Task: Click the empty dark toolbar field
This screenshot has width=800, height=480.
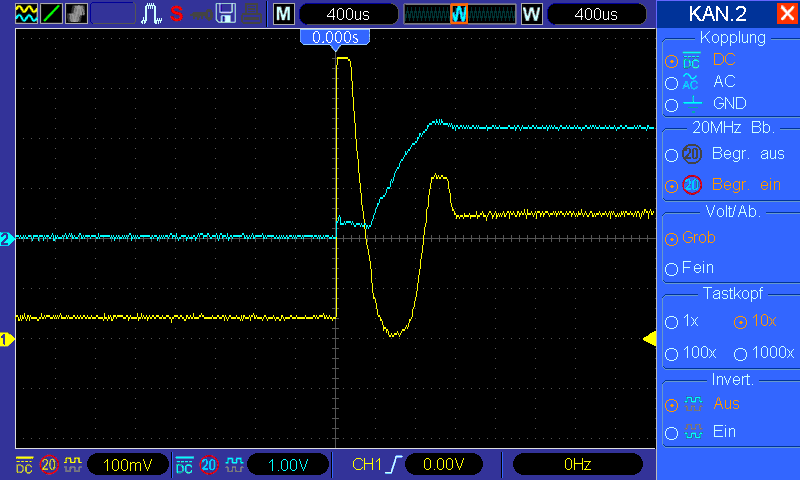Action: [113, 14]
